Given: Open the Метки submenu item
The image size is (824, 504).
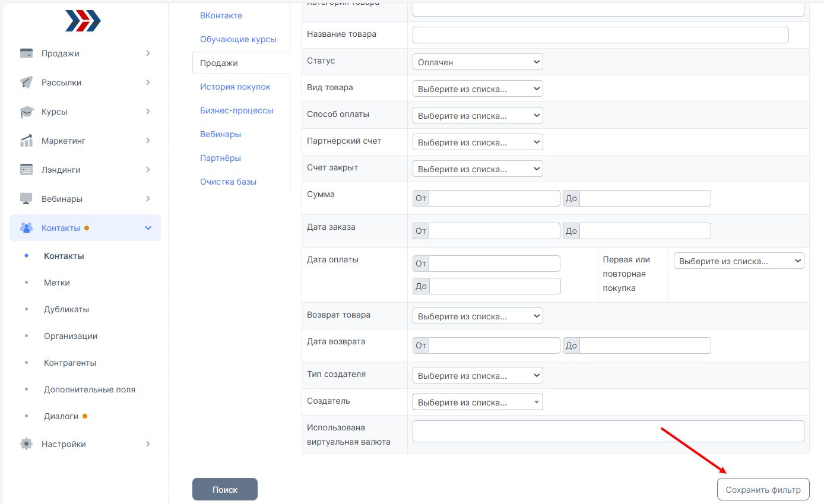Looking at the screenshot, I should tap(57, 283).
